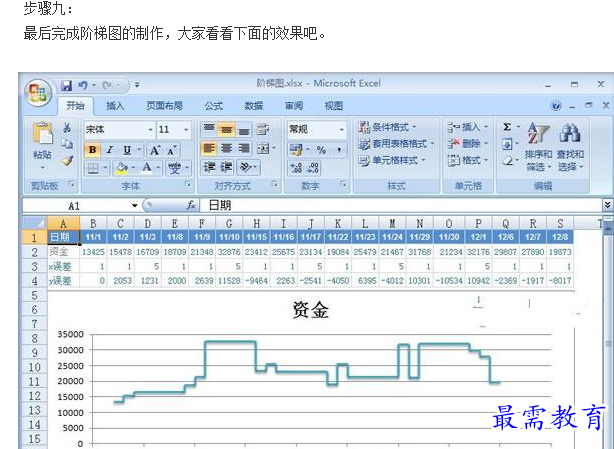Viewport: 614px width, 449px height.
Task: Open Cell Styles (单元格样式) menu
Action: coord(392,160)
